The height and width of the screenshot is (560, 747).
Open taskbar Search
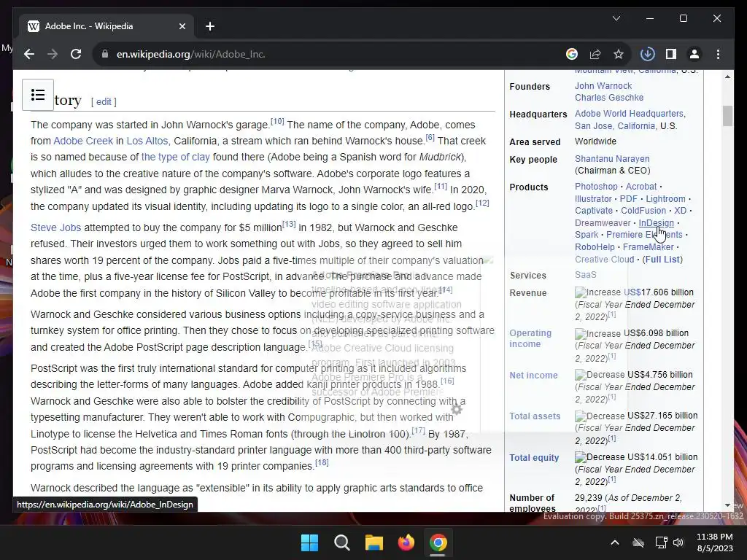click(341, 542)
